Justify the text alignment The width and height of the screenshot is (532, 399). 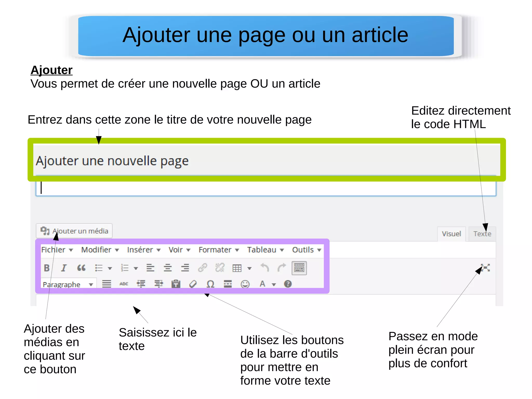point(107,284)
